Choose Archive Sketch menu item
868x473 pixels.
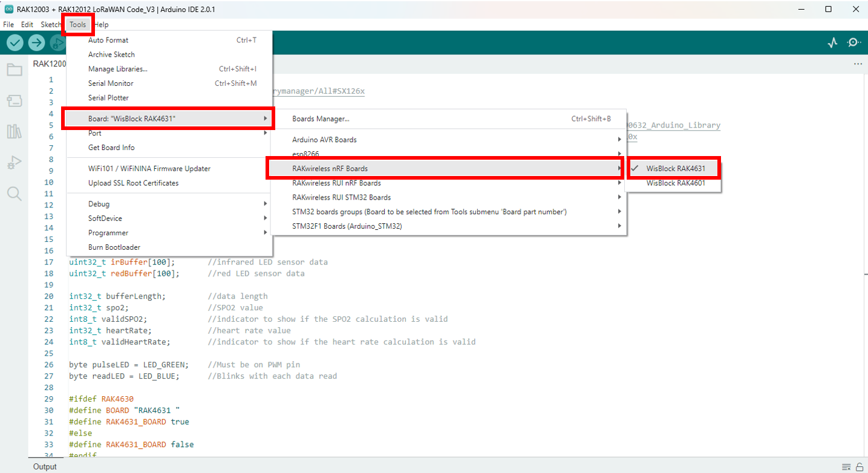[x=169, y=54]
